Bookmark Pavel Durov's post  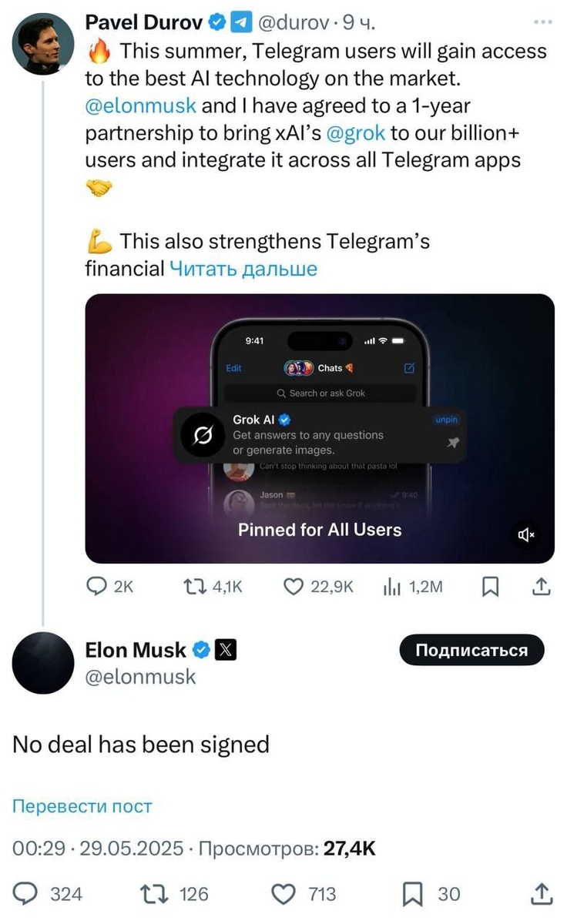pyautogui.click(x=491, y=587)
